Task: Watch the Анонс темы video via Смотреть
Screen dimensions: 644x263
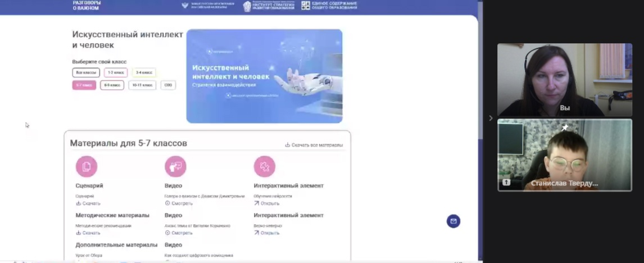Action: [x=179, y=233]
